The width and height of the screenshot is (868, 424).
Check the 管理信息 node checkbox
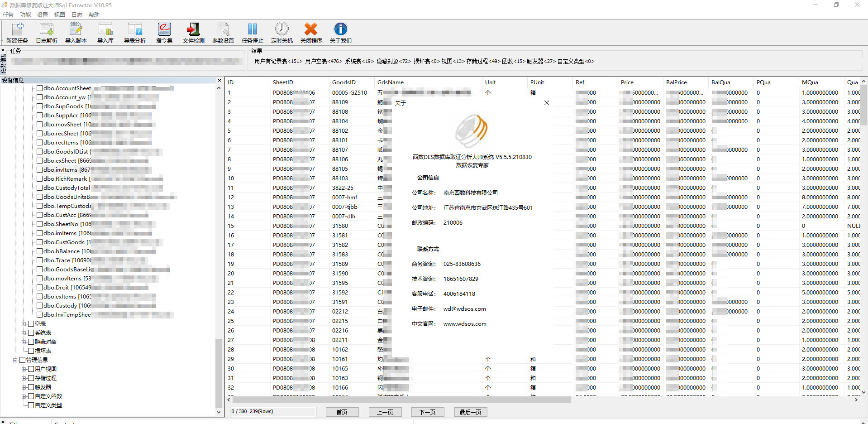(22, 360)
